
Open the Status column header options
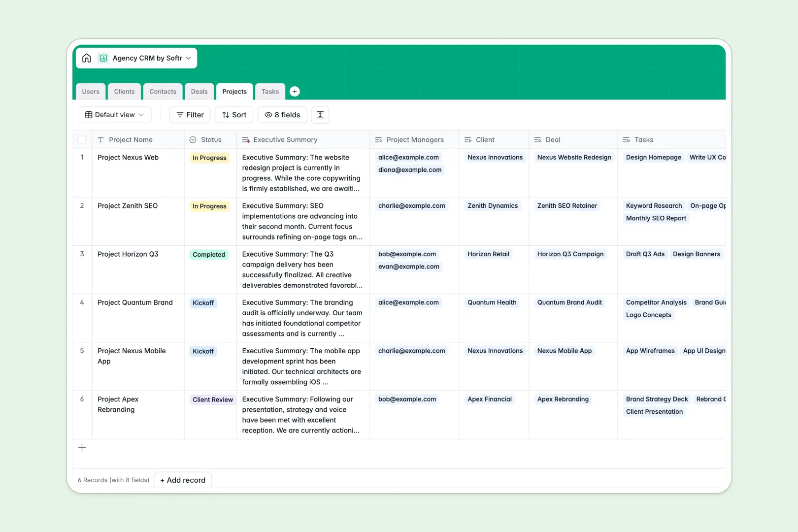(209, 139)
